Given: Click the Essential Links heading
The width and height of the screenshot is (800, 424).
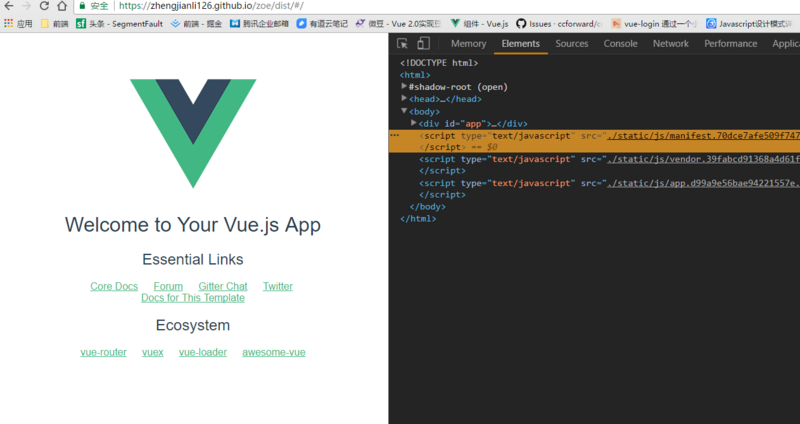Looking at the screenshot, I should [193, 260].
